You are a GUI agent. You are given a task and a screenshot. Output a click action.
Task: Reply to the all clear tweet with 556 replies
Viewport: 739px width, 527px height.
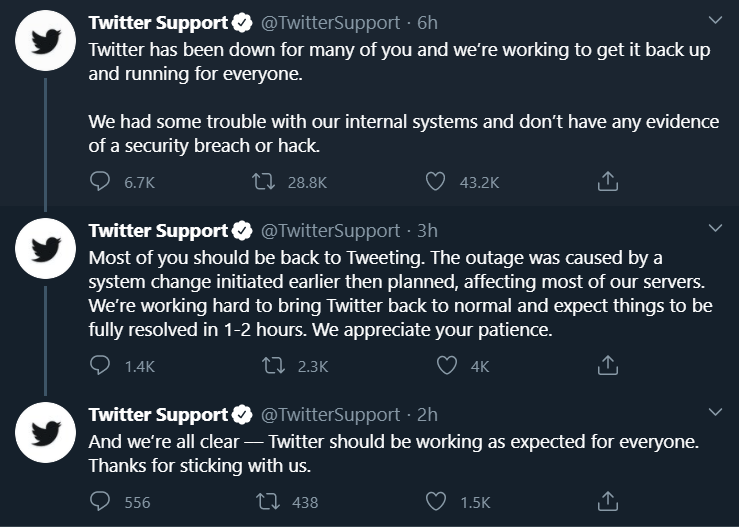99,502
